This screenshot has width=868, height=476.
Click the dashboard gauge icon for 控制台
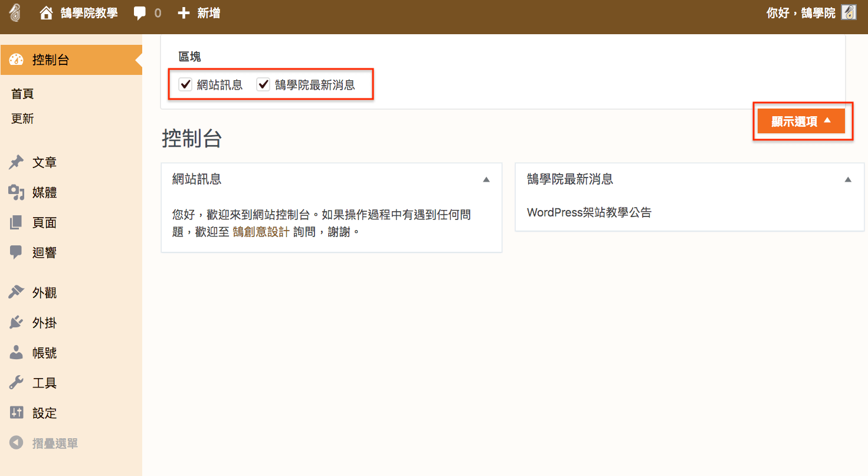pyautogui.click(x=17, y=60)
